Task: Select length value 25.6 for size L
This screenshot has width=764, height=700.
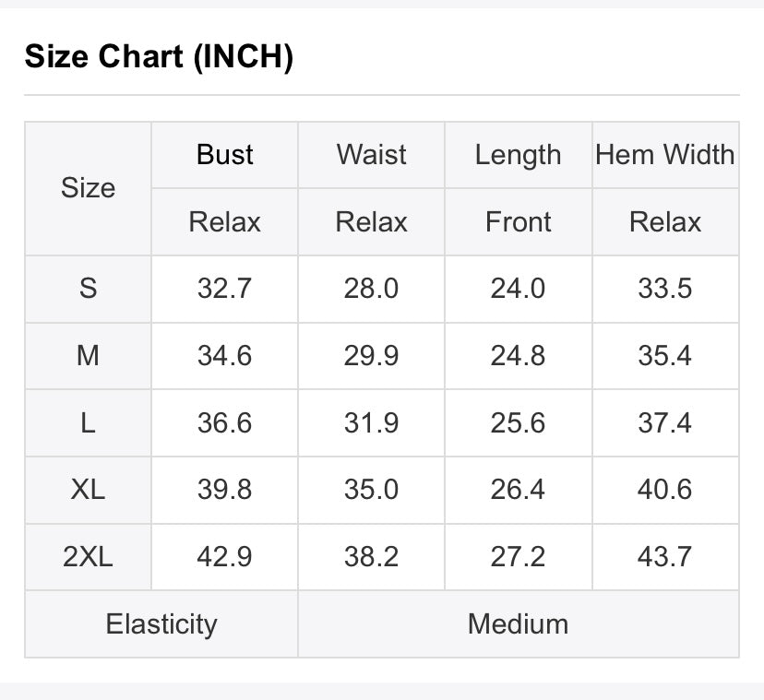Action: click(x=518, y=422)
